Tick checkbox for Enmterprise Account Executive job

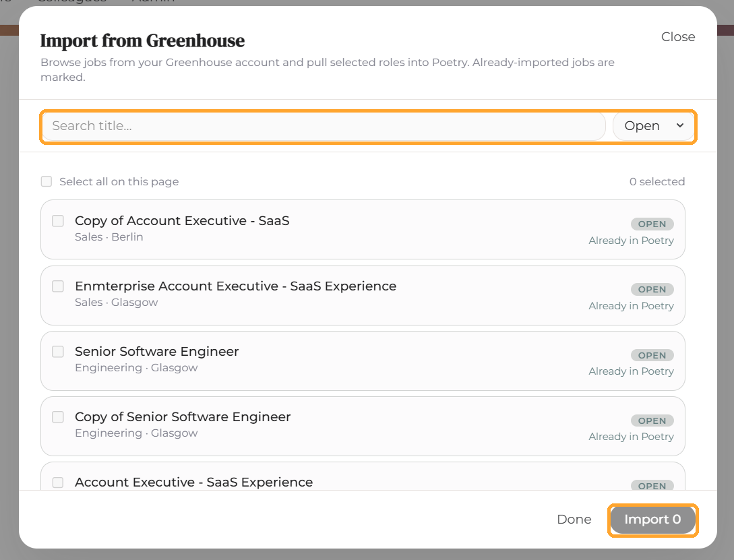(57, 286)
